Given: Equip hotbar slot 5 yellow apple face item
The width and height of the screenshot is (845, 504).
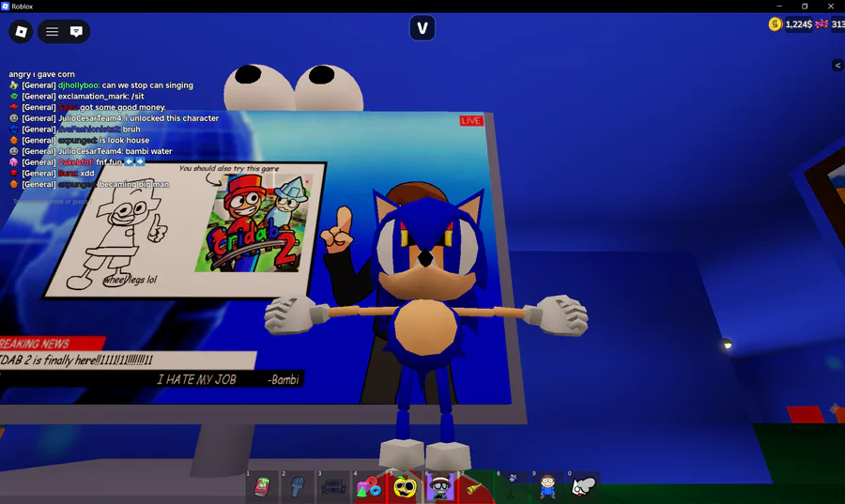Looking at the screenshot, I should (405, 487).
